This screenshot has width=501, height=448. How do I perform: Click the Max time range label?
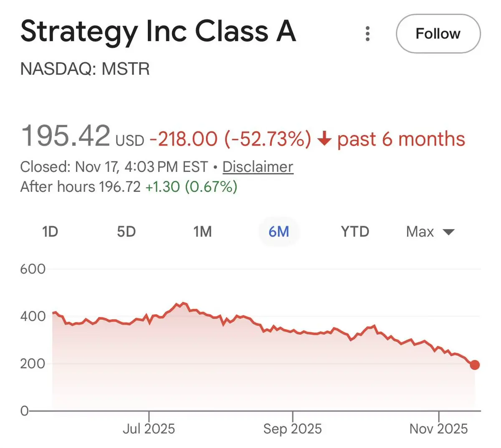click(420, 232)
